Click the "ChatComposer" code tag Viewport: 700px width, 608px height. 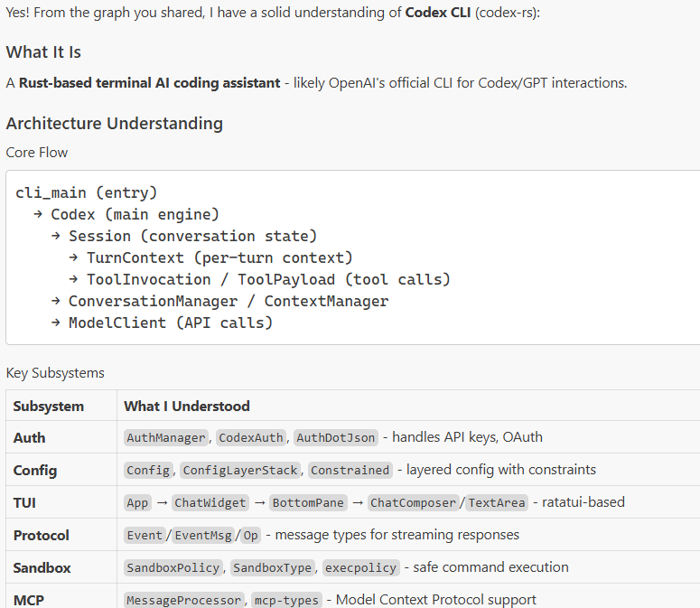(x=413, y=502)
